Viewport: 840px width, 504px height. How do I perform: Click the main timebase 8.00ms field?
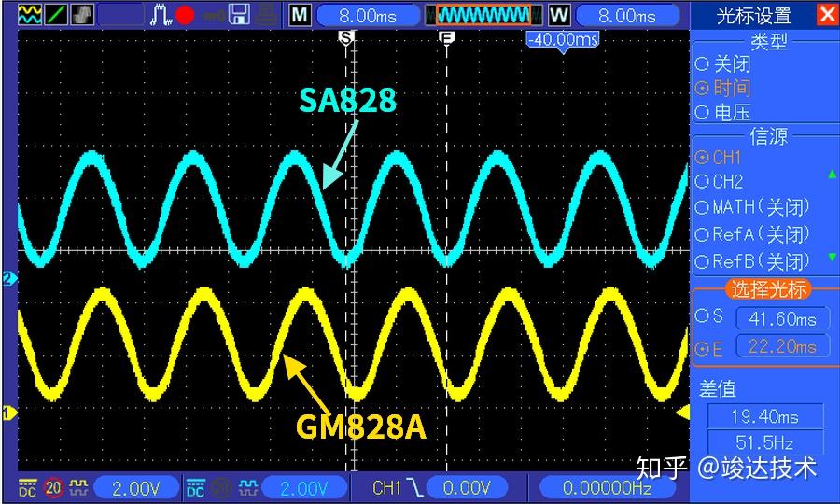[368, 16]
